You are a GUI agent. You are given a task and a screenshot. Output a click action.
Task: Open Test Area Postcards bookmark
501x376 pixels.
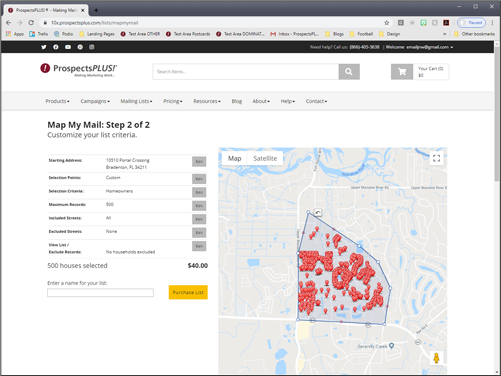tap(188, 34)
